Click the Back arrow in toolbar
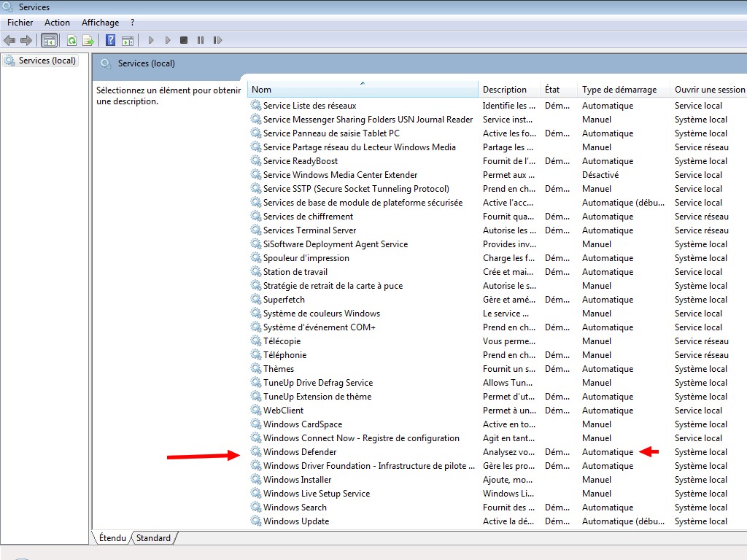This screenshot has height=560, width=747. click(x=9, y=40)
